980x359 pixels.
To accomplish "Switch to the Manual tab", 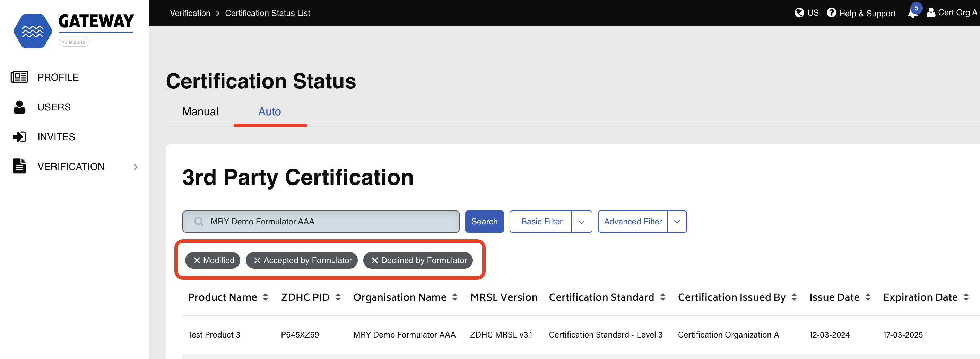I will point(200,112).
